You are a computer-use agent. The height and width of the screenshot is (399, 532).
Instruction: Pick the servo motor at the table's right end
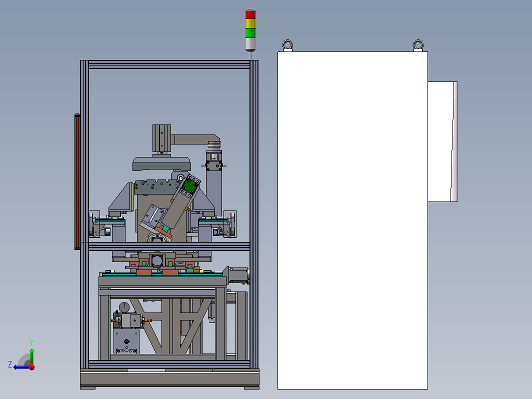(x=238, y=275)
